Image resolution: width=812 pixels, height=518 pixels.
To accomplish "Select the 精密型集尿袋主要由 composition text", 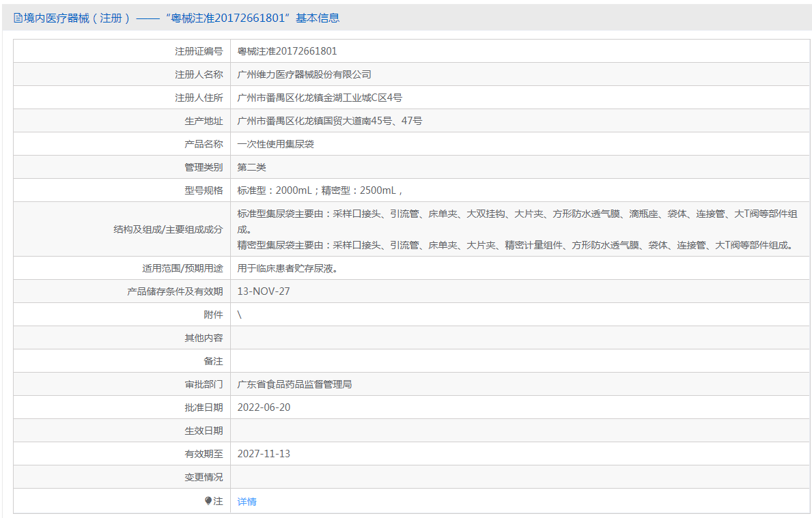I will [516, 245].
